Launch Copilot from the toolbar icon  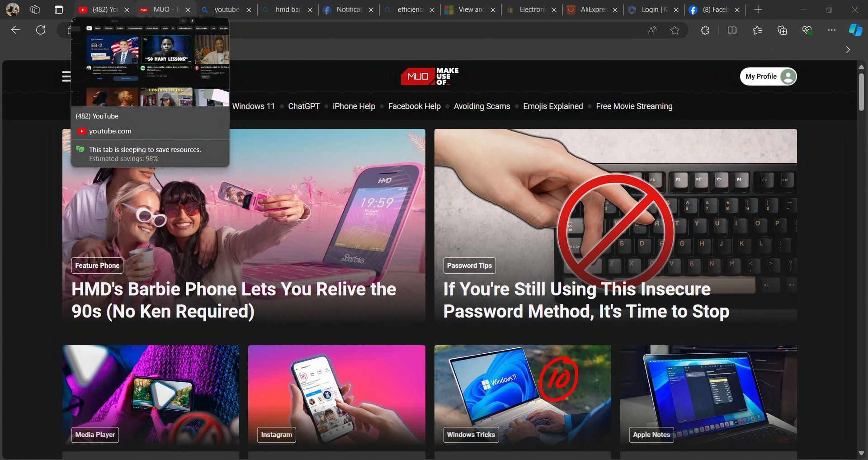[855, 30]
